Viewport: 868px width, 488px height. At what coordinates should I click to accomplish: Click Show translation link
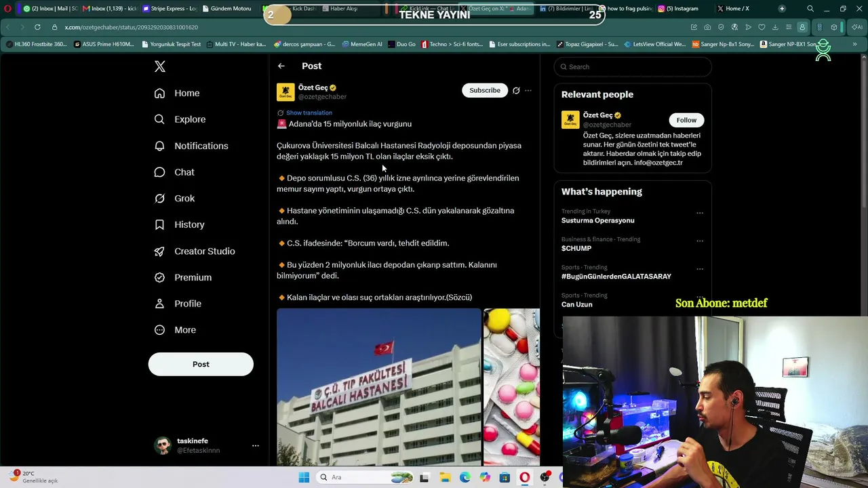point(309,113)
